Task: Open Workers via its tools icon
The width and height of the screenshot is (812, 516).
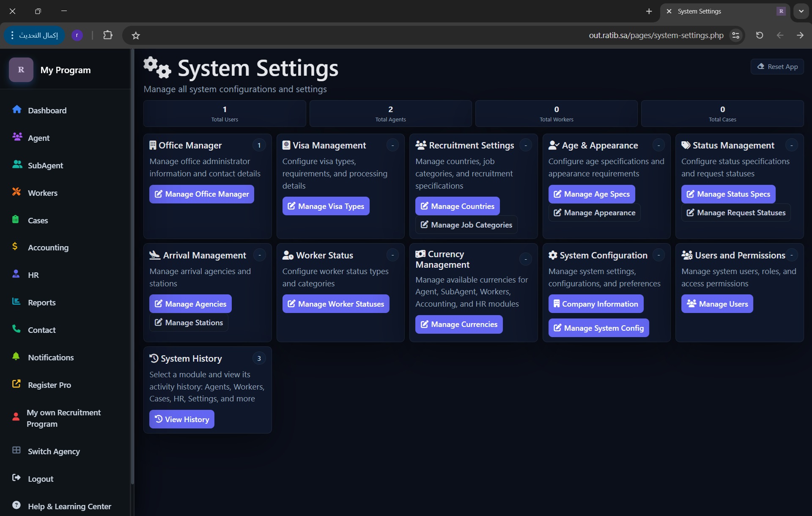Action: tap(16, 192)
